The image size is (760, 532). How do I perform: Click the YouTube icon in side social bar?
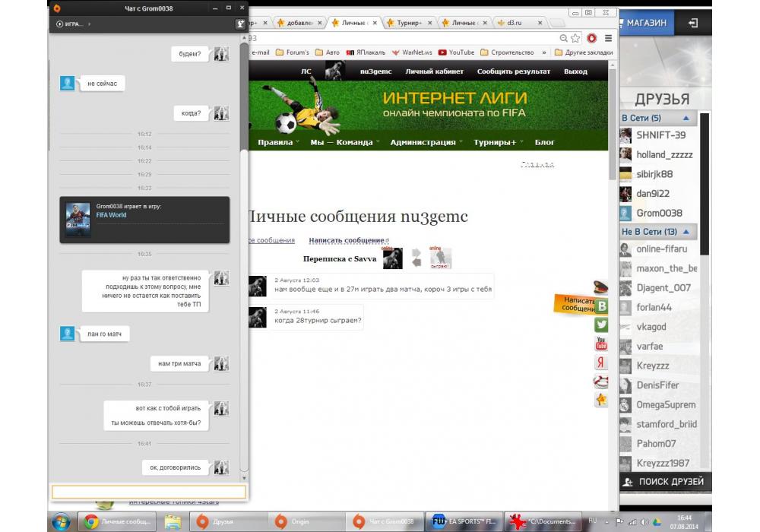(x=601, y=344)
